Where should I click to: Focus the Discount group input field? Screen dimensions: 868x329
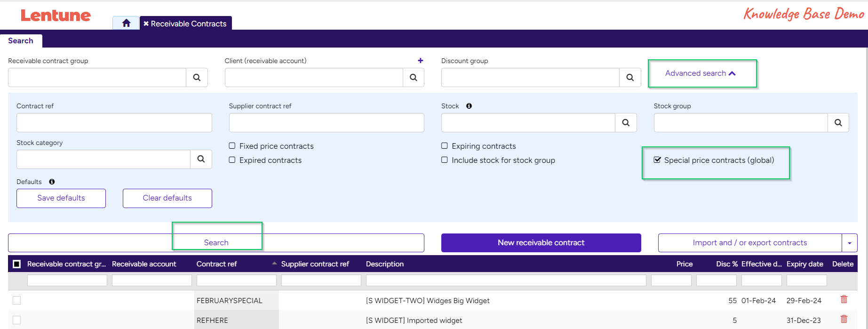[x=530, y=78]
